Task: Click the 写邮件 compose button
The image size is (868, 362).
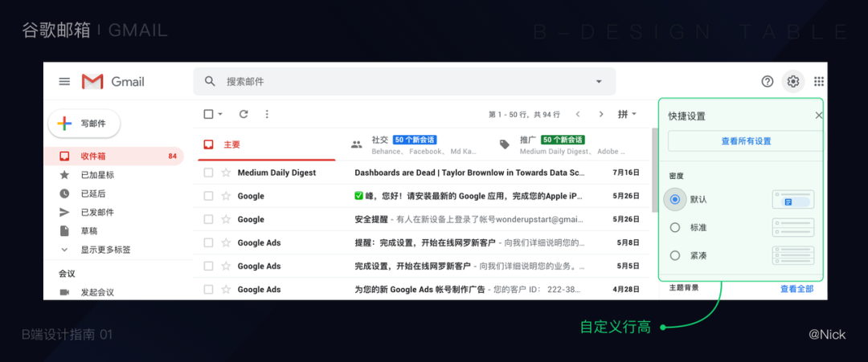Action: [x=84, y=124]
